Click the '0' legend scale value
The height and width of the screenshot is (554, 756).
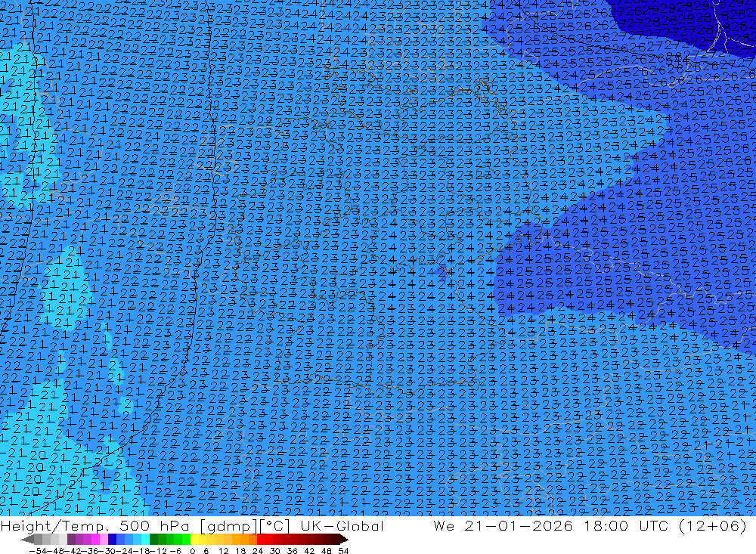(192, 551)
